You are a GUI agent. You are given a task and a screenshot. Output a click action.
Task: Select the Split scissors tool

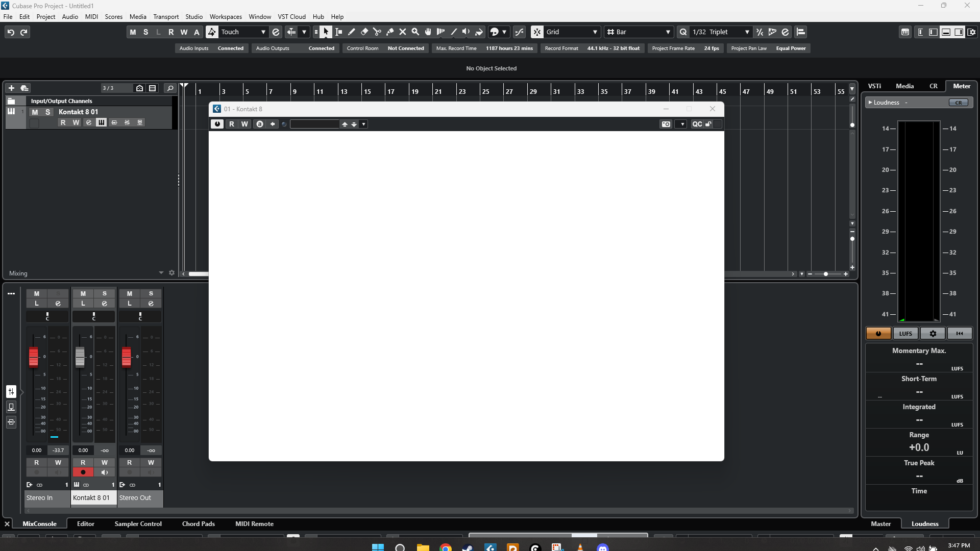coord(377,32)
